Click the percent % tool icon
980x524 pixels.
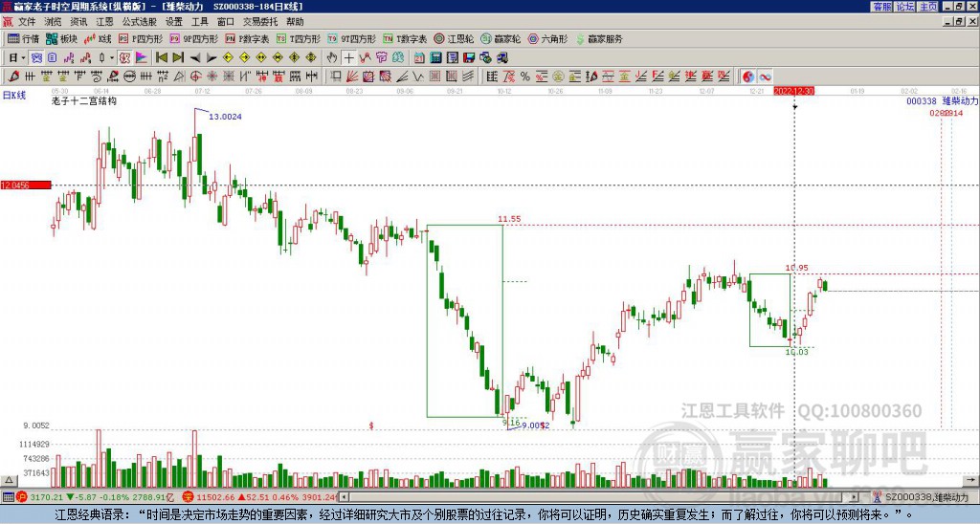(525, 76)
